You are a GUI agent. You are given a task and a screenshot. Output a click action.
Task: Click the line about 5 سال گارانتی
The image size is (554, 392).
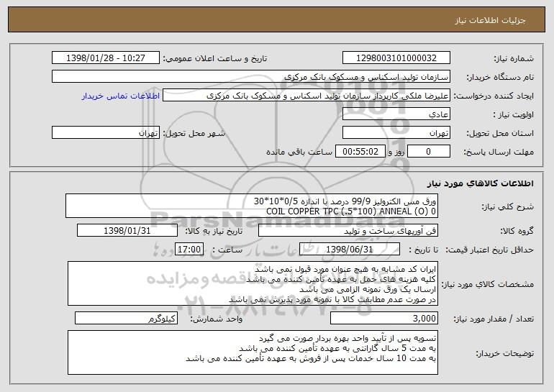pyautogui.click(x=337, y=348)
